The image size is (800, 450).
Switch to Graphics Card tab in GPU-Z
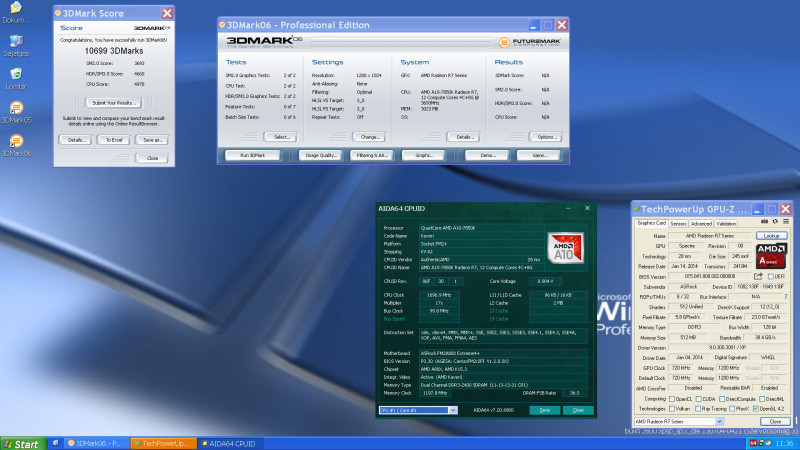click(651, 223)
